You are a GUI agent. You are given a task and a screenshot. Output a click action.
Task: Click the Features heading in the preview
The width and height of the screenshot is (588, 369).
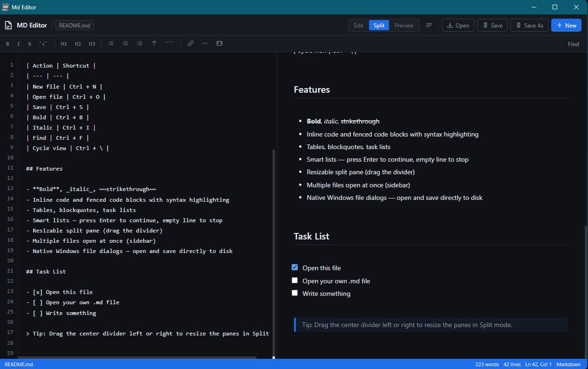(x=312, y=89)
